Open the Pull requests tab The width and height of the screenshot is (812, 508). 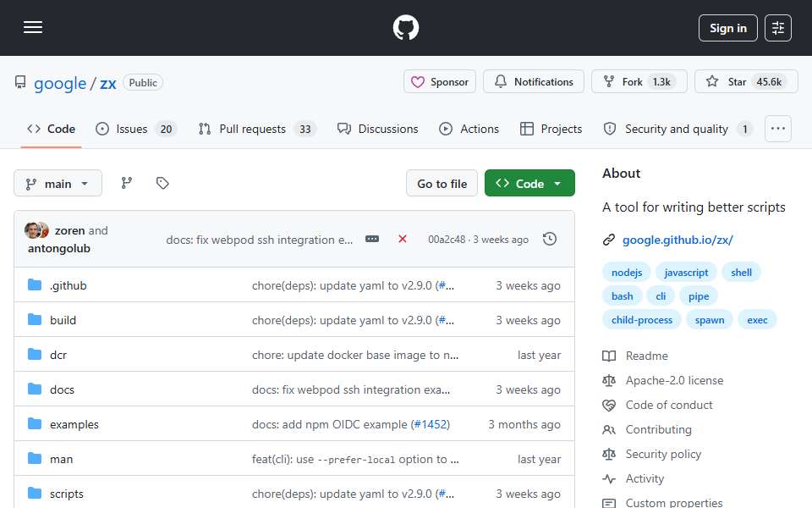point(257,129)
